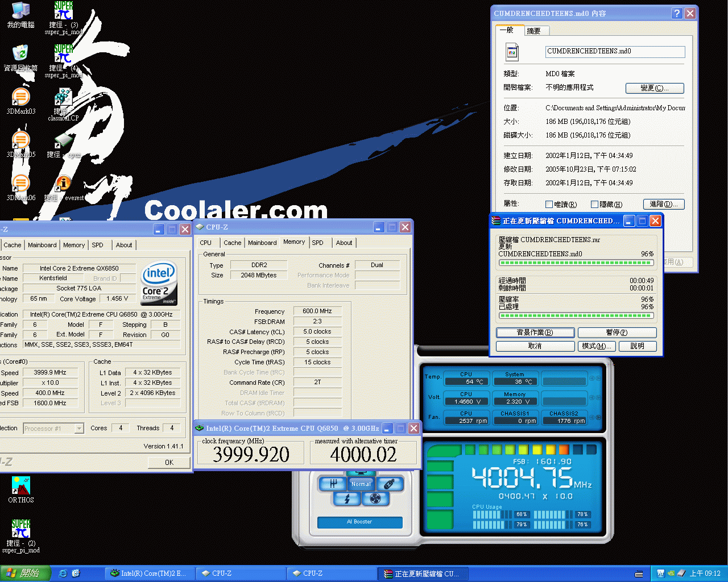Open the 開始 Start button
The width and height of the screenshot is (728, 582).
(26, 573)
